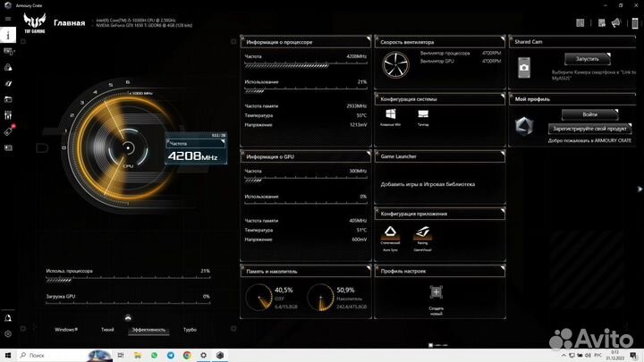This screenshot has height=362, width=644.
Task: Select the Тихий operating mode
Action: click(x=107, y=330)
